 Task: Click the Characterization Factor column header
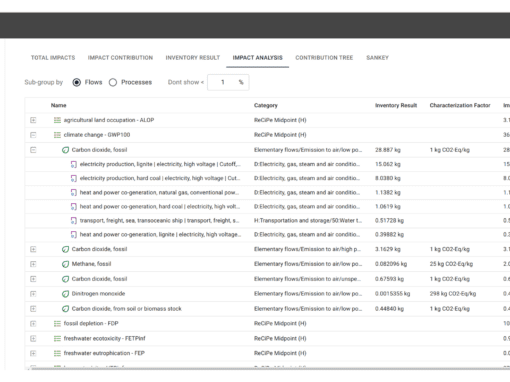[460, 105]
